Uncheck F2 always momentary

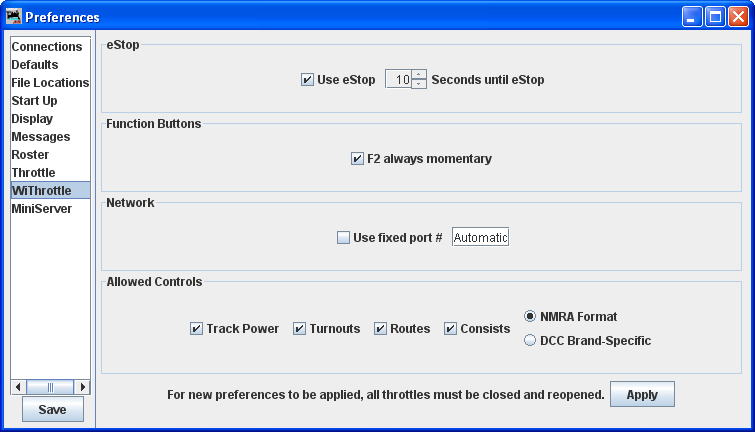(x=358, y=159)
